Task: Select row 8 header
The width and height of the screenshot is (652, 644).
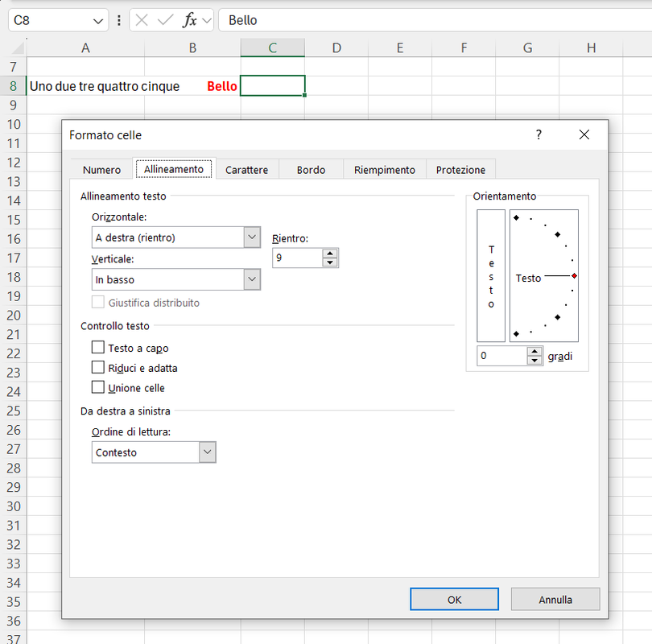Action: tap(14, 86)
